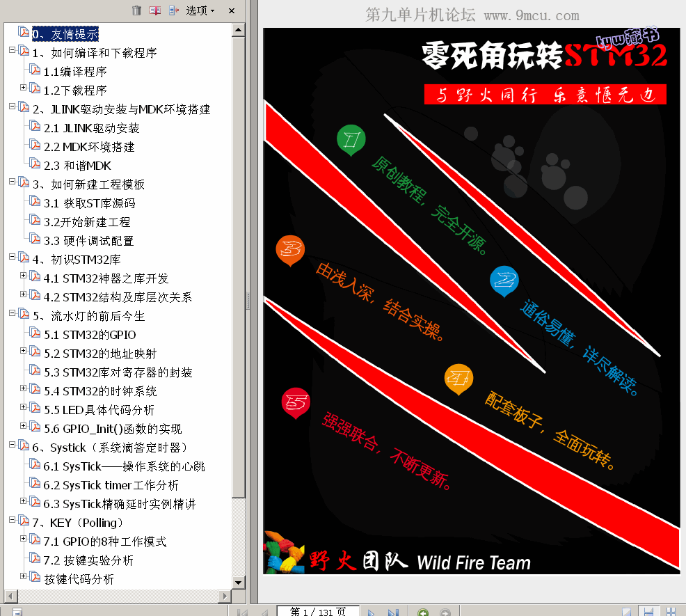
Task: Open bookmark 1.1编译程序
Action: [x=75, y=72]
